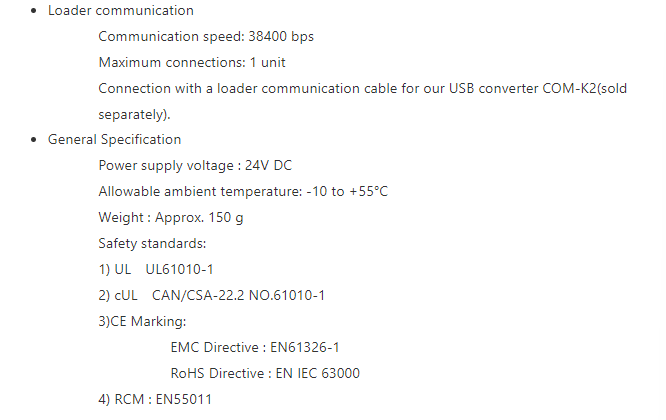This screenshot has height=420, width=666.
Task: Click Power supply voltage 24V DC line
Action: (x=195, y=166)
